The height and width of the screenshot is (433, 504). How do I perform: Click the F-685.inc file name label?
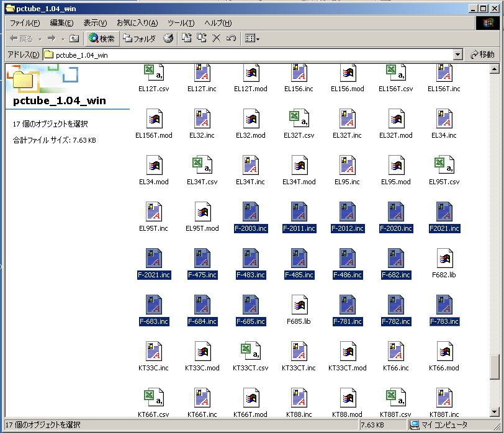pyautogui.click(x=251, y=321)
